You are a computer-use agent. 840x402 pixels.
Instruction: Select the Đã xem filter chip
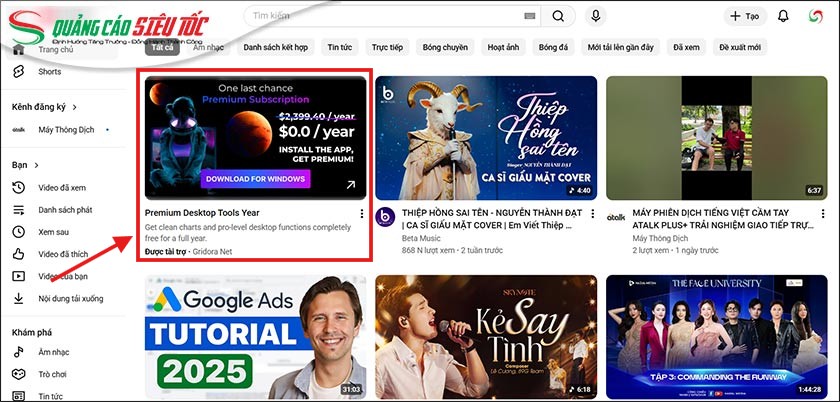[x=686, y=47]
